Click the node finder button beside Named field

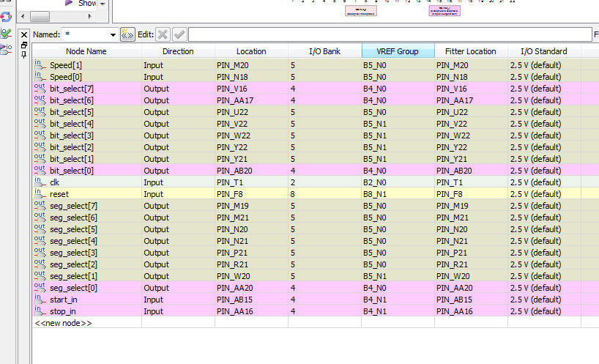point(127,34)
